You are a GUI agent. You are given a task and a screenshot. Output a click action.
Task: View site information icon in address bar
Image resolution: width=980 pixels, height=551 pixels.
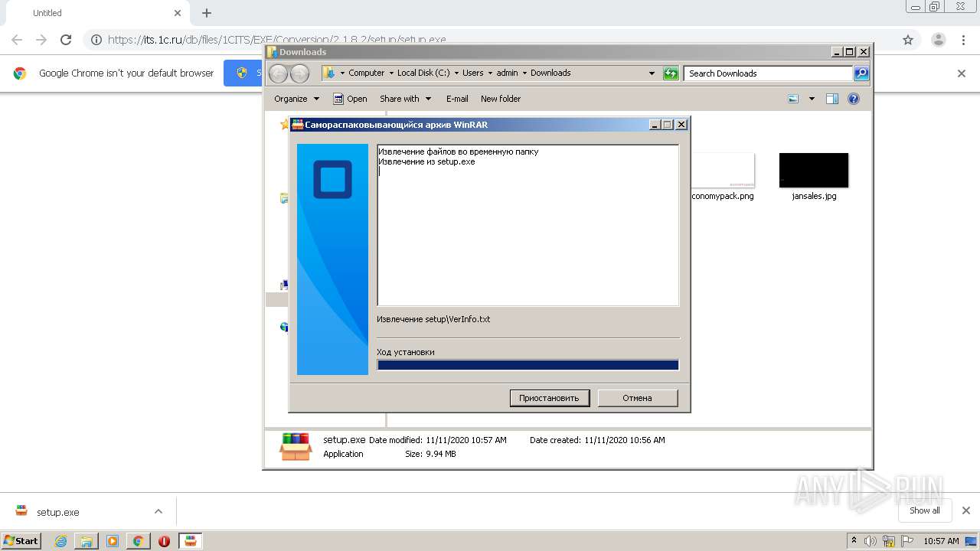click(96, 40)
